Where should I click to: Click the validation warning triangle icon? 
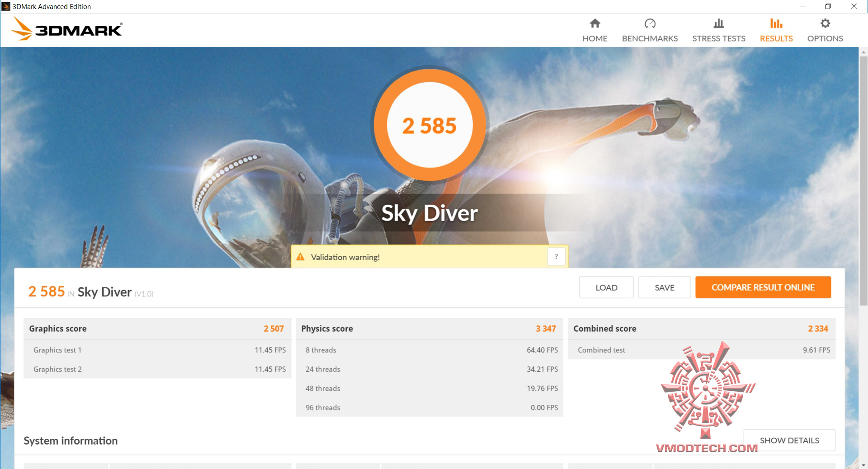point(300,257)
